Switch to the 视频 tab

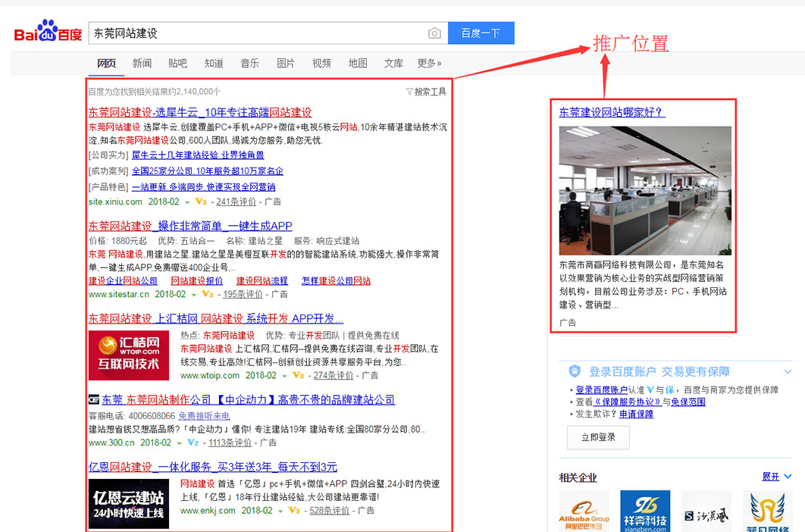[x=322, y=63]
